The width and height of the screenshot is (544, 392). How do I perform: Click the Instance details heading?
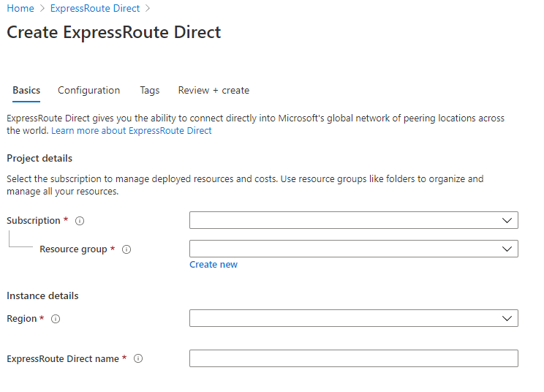(42, 296)
